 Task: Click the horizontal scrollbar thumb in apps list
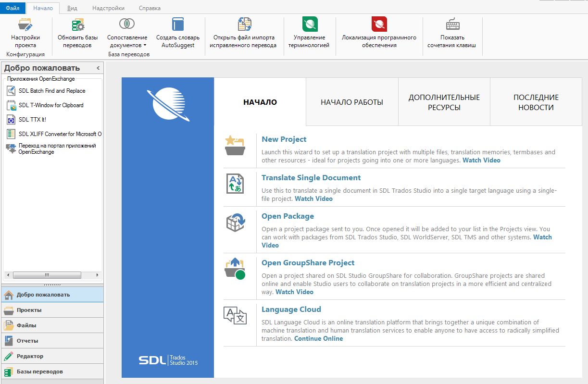click(x=47, y=275)
